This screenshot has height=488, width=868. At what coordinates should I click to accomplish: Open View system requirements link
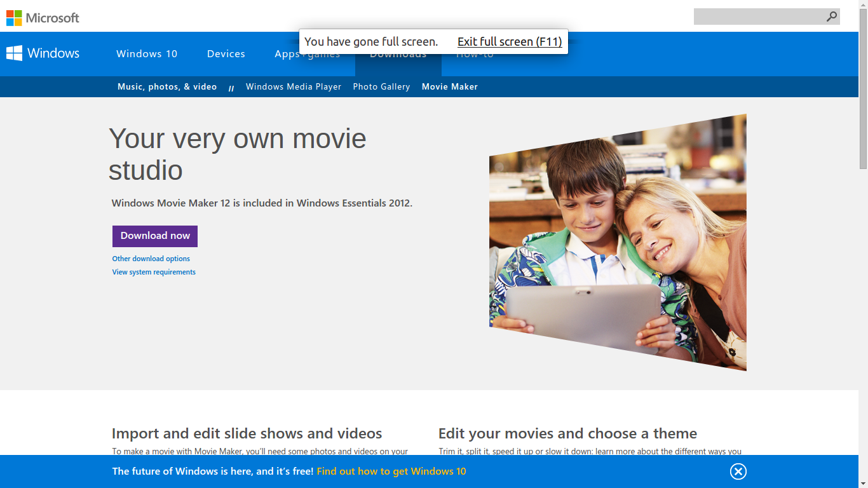pyautogui.click(x=154, y=272)
